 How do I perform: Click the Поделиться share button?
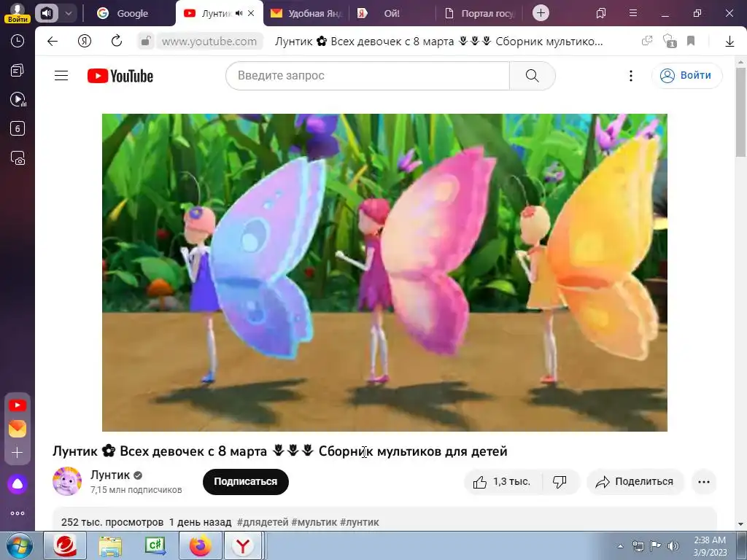635,482
